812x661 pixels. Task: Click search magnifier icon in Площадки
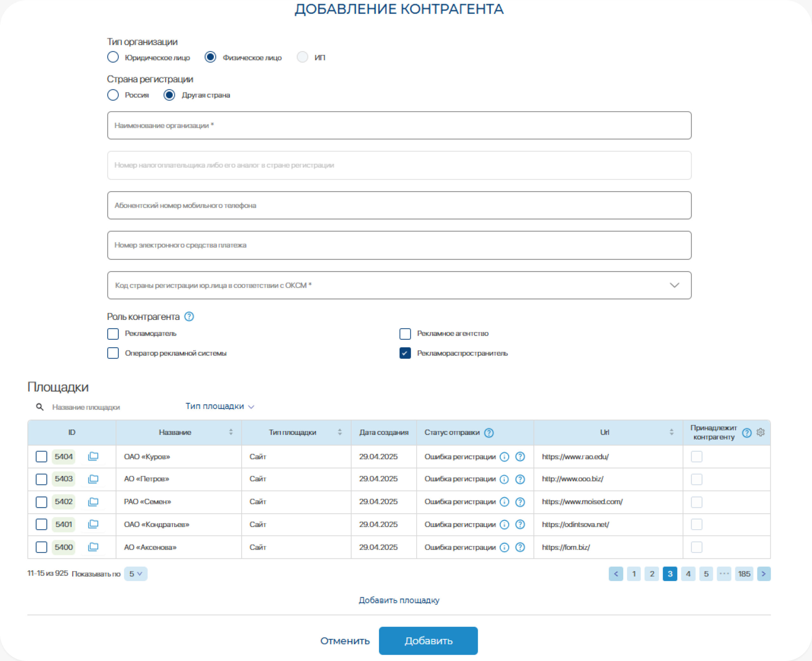40,407
